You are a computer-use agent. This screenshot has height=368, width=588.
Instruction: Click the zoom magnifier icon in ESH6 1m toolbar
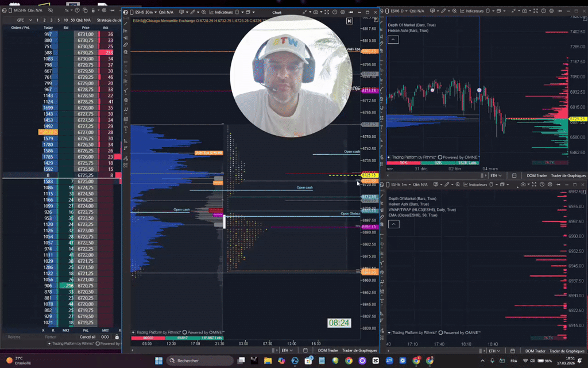coord(458,185)
